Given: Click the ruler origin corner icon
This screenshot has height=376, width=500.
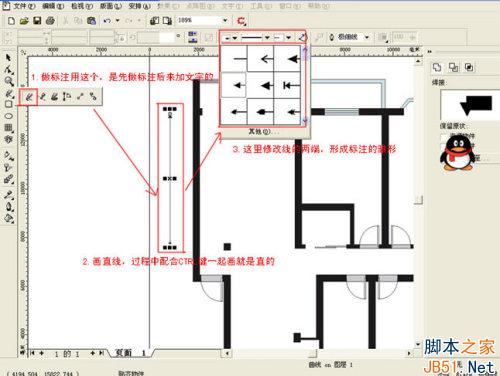Looking at the screenshot, I should [23, 52].
